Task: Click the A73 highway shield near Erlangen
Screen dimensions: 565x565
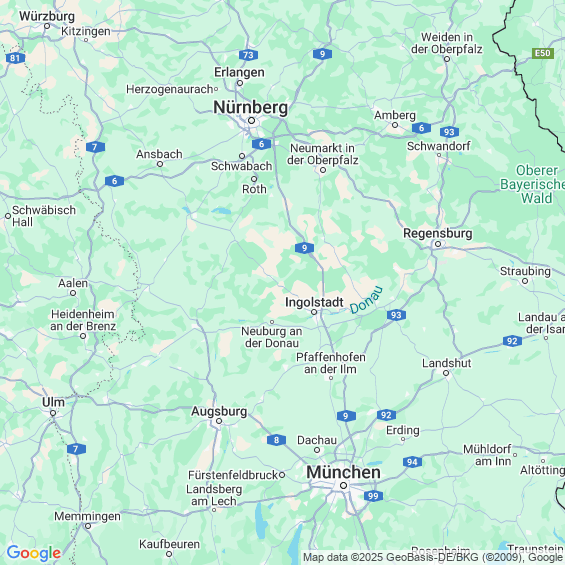Action: pyautogui.click(x=248, y=55)
